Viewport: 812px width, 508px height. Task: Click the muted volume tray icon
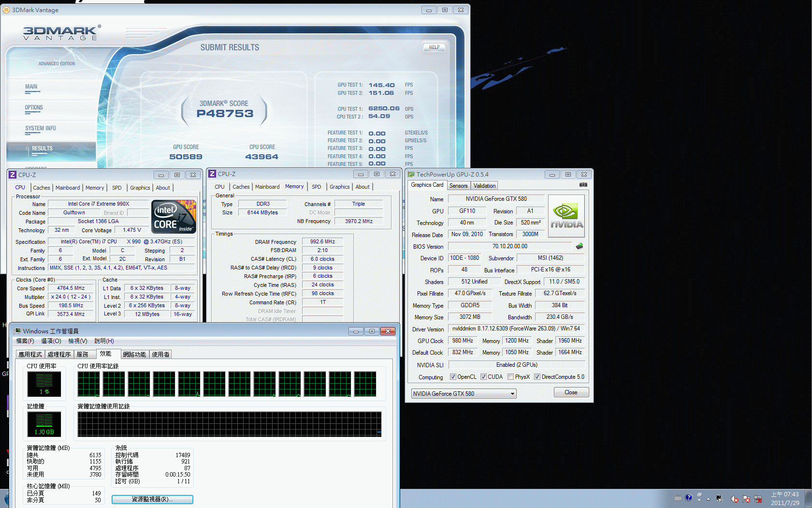point(734,499)
